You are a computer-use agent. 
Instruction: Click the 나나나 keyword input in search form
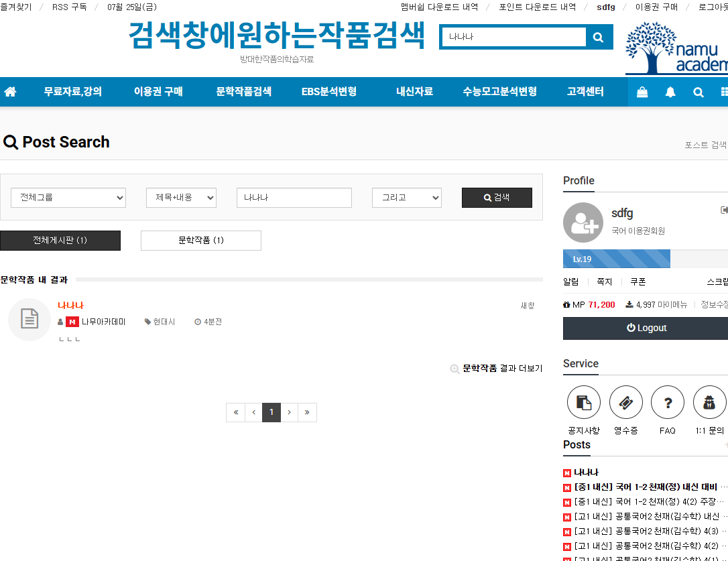tap(294, 198)
